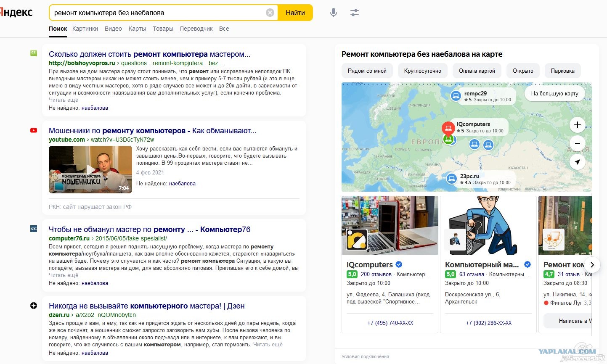Open the IQcomputers laptop photo

point(390,225)
